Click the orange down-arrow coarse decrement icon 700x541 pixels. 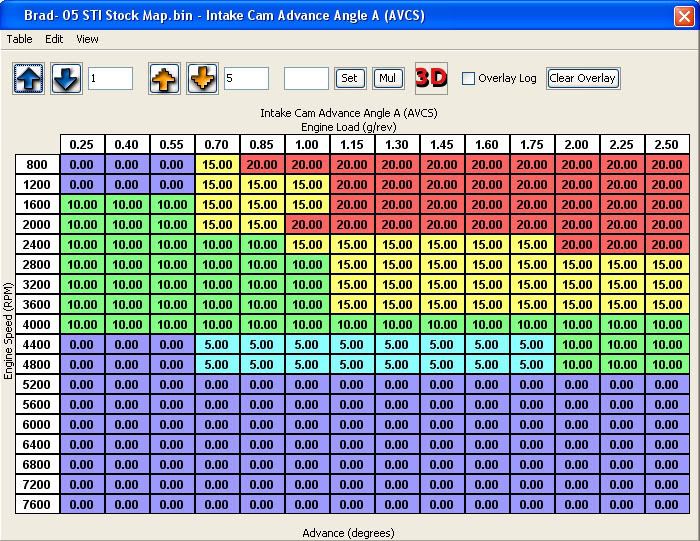202,79
